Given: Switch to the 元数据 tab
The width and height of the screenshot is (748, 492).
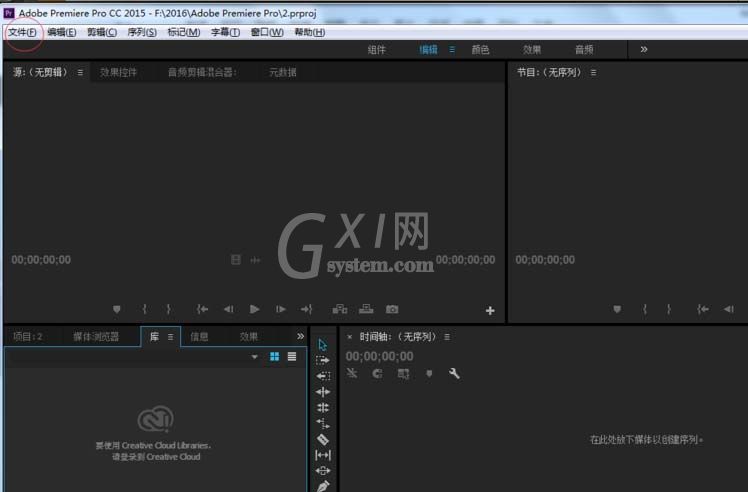Looking at the screenshot, I should coord(282,73).
